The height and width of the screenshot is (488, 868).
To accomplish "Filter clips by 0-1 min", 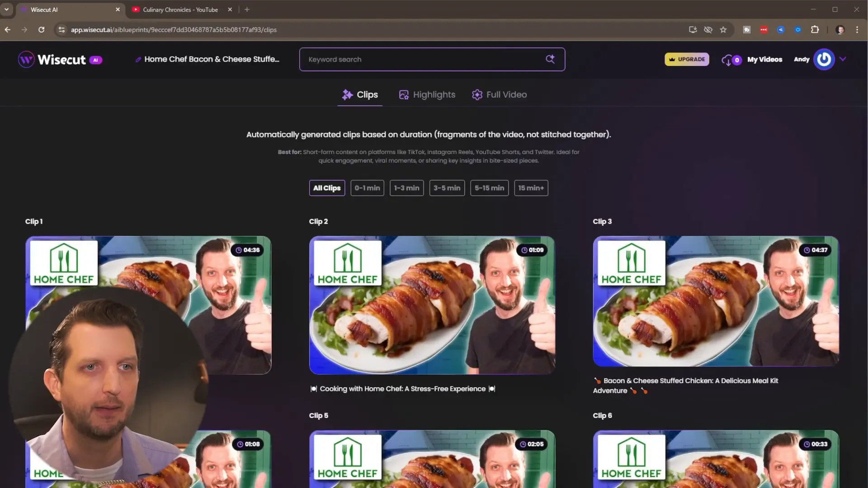I will 367,188.
